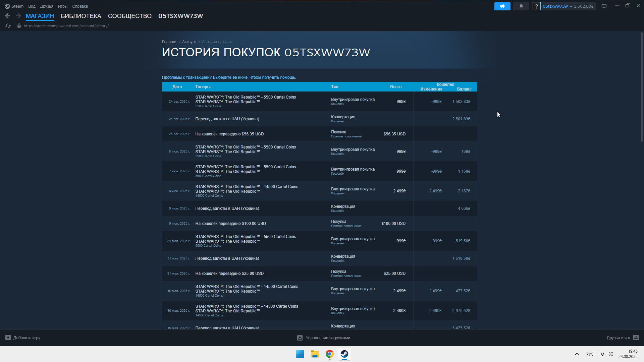Click Друзья и чат button
The width and height of the screenshot is (644, 362).
pos(623,338)
